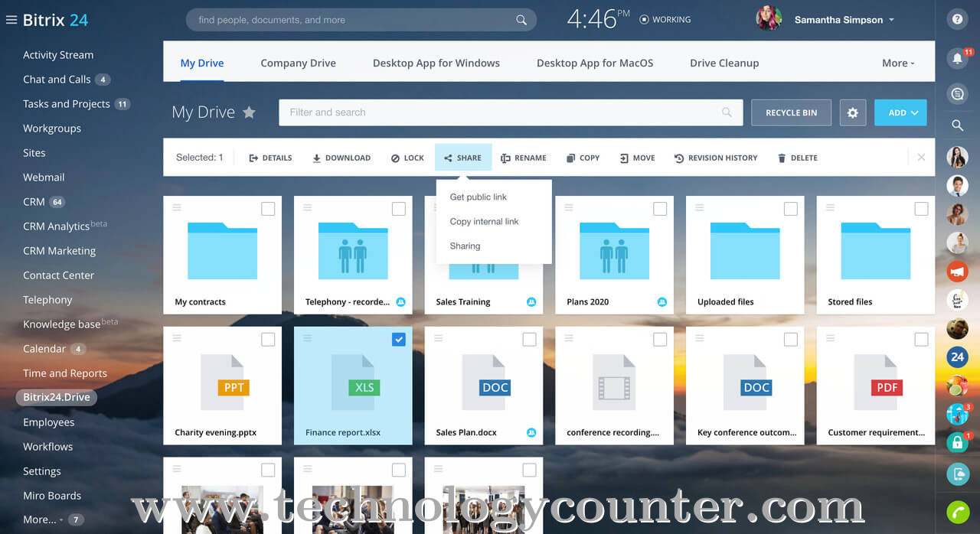
Task: Click the Key conference outcomes DOC file
Action: pyautogui.click(x=745, y=386)
